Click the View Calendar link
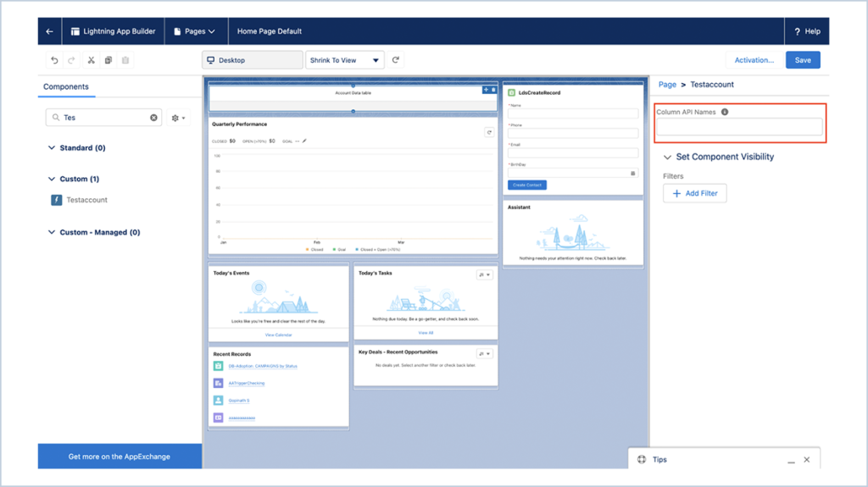The image size is (868, 487). click(x=278, y=335)
